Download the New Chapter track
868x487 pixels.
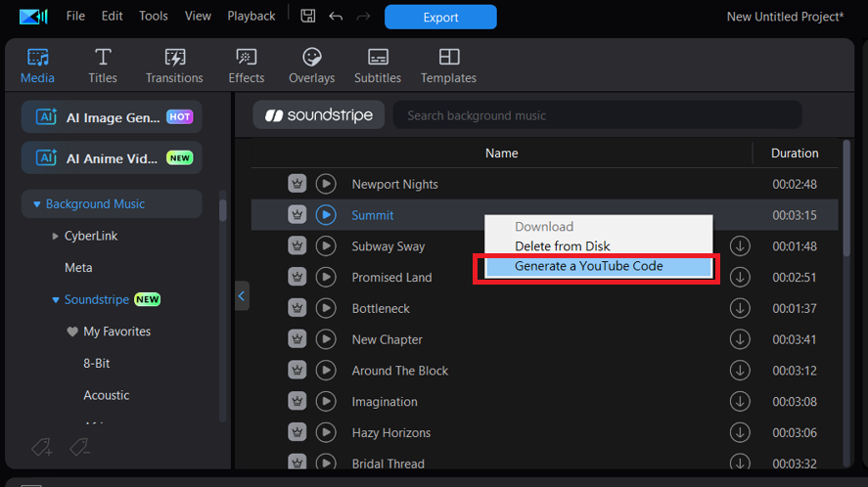740,339
